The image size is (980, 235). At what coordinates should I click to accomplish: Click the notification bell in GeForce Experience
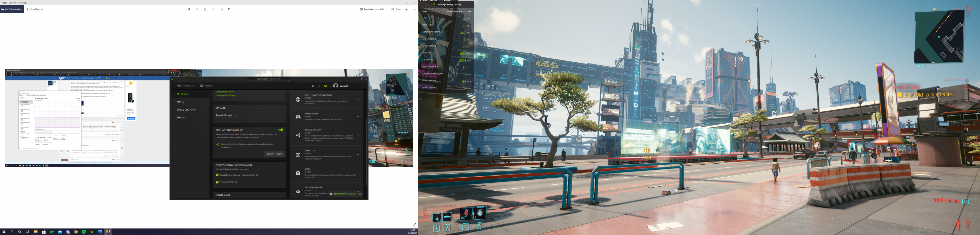313,86
